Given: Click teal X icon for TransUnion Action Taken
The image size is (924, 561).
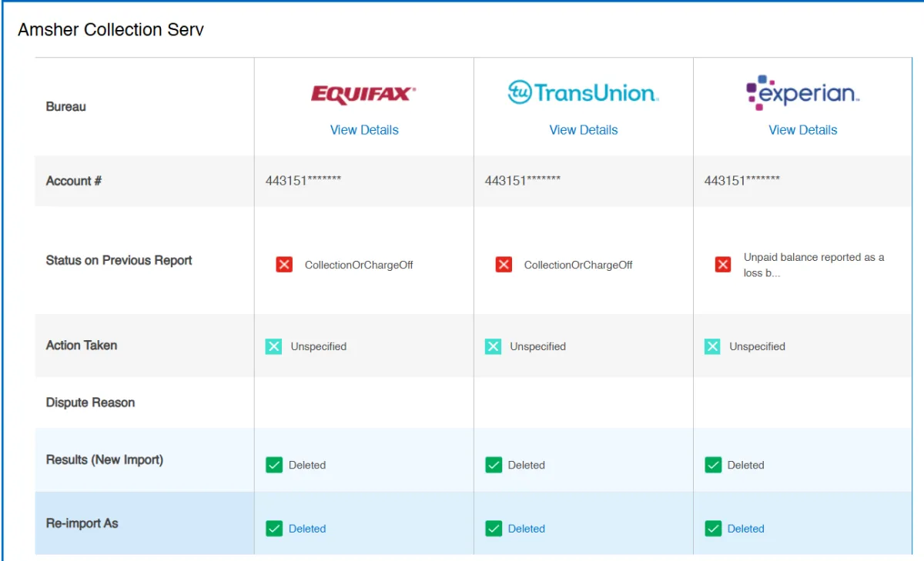Looking at the screenshot, I should [493, 346].
